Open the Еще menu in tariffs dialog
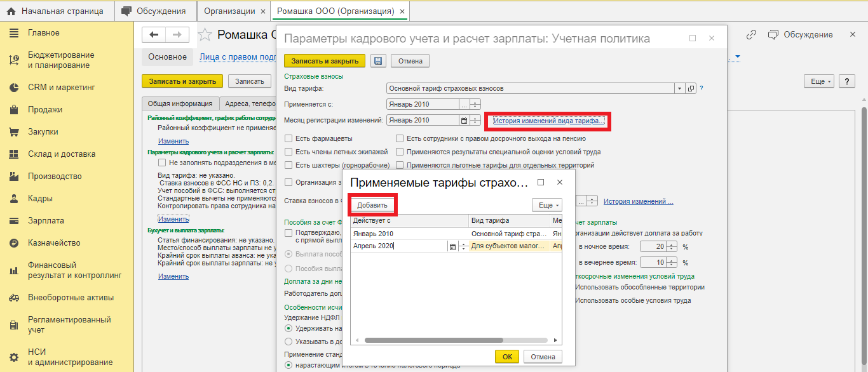 [547, 206]
